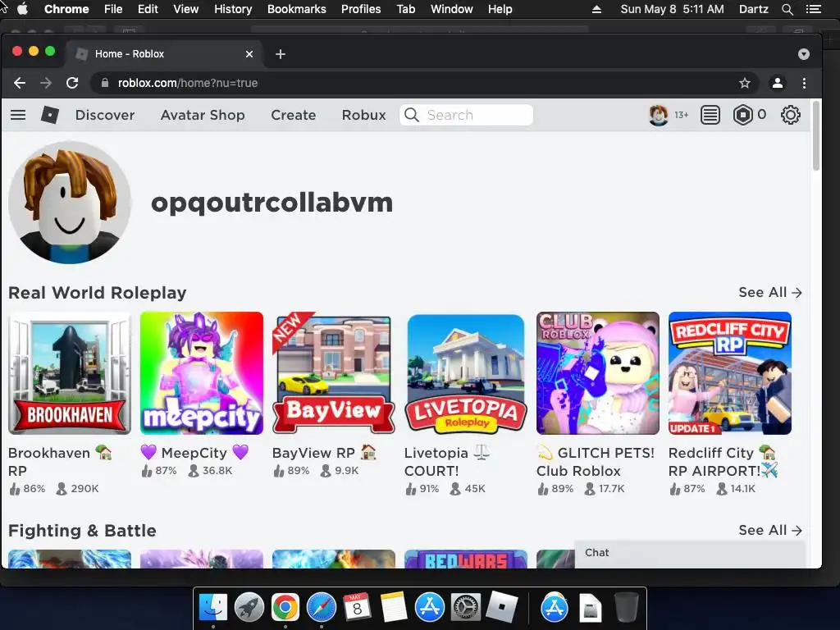Open the Robux balance icon
This screenshot has height=630, width=840.
(742, 115)
